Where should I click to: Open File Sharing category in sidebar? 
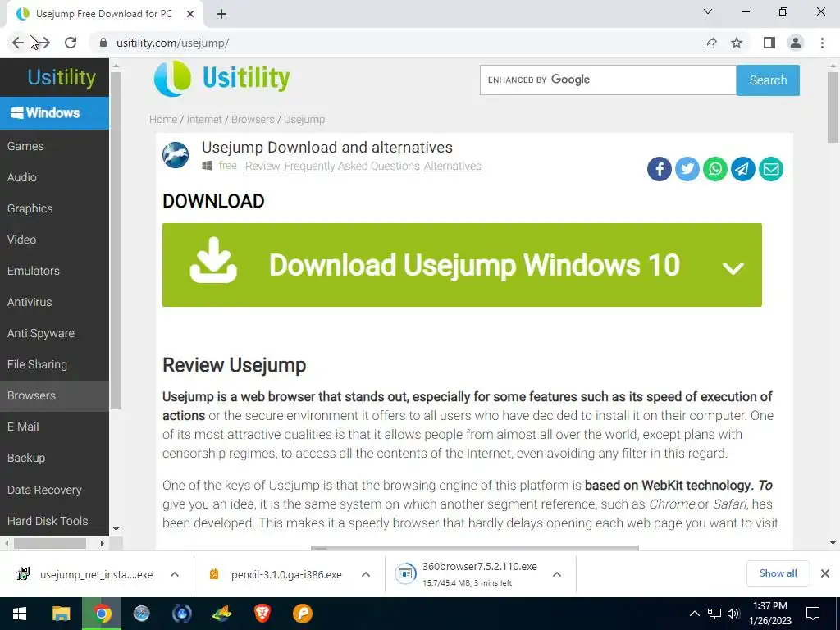pyautogui.click(x=54, y=364)
